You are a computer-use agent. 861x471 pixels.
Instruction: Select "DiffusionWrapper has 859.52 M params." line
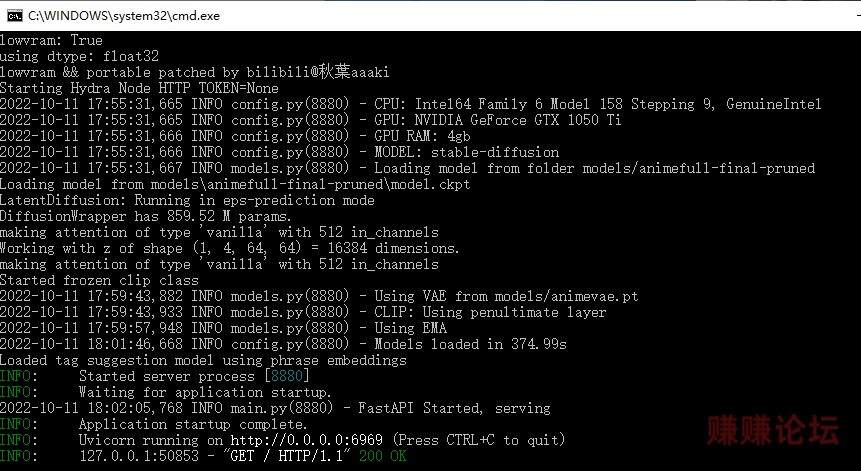pos(146,216)
